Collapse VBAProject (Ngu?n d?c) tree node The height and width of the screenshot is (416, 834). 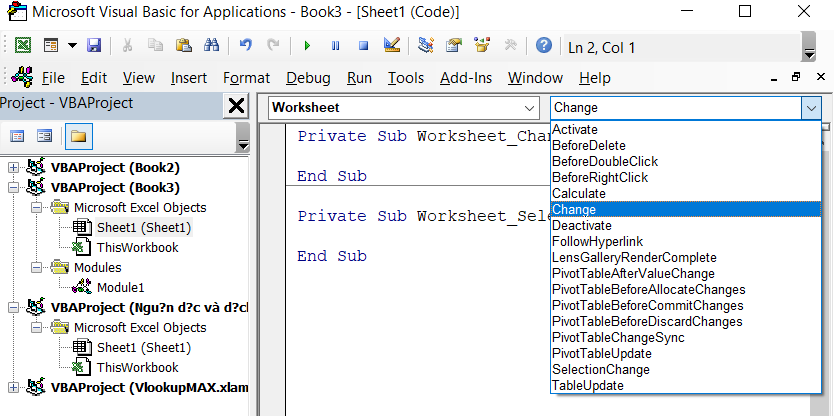coord(13,307)
